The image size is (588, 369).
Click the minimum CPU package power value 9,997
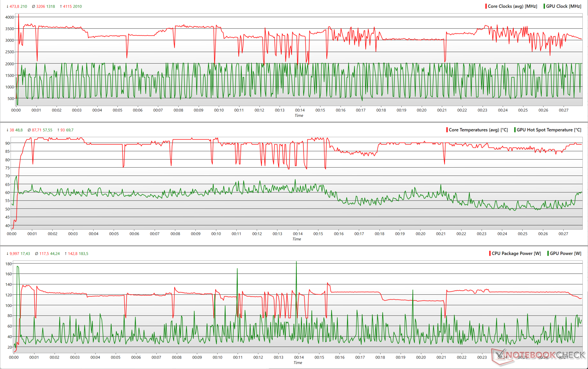point(14,254)
